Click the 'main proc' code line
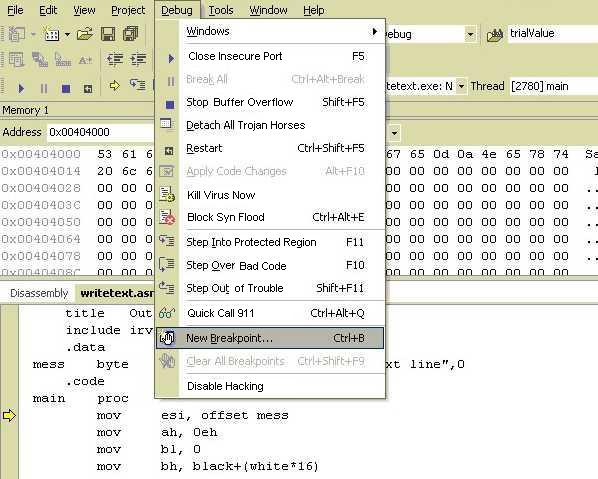Screen dimensions: 598x479 pos(81,399)
